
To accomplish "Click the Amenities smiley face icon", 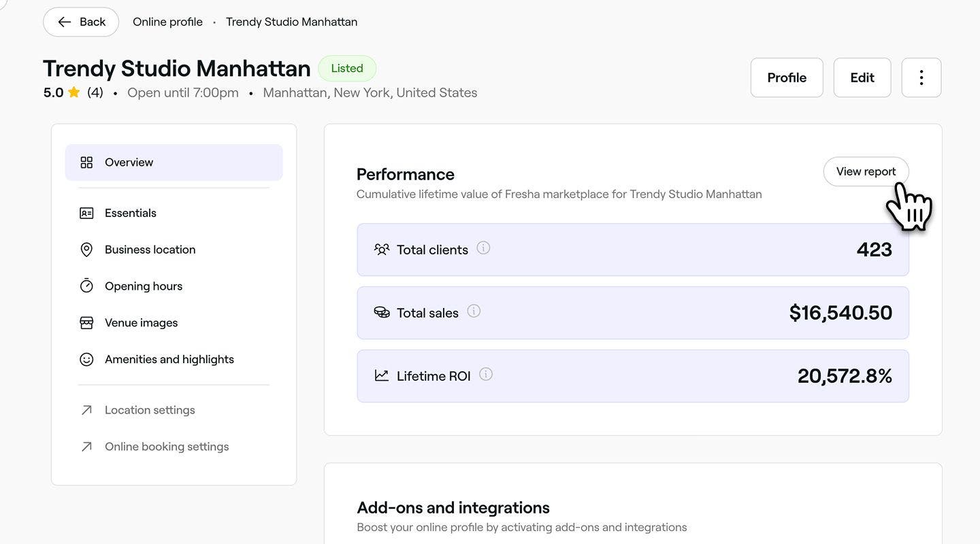I will [x=86, y=360].
